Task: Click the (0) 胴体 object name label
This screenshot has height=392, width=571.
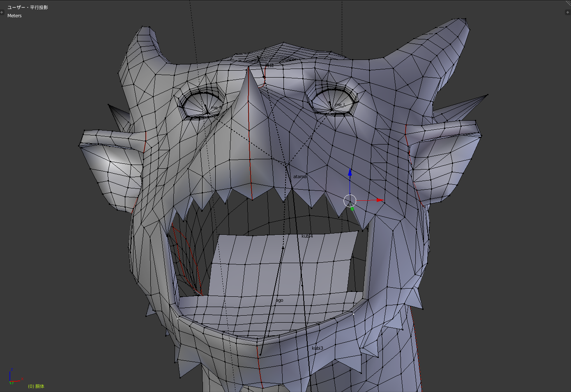Action: coord(36,386)
